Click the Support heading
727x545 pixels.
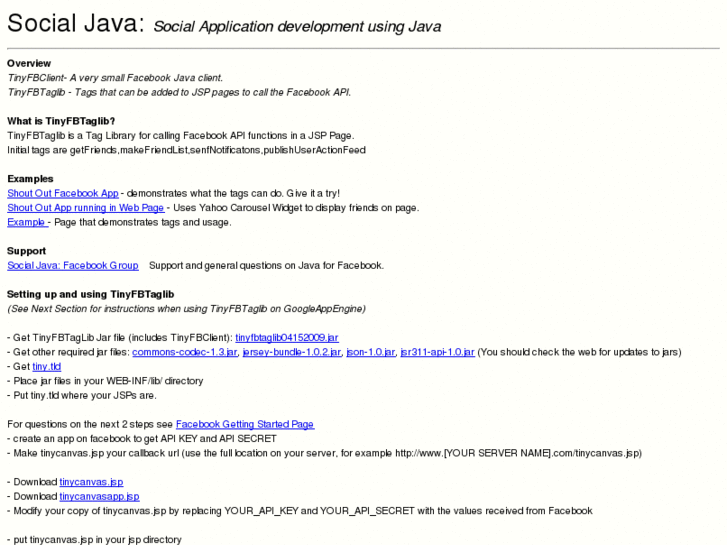(26, 251)
